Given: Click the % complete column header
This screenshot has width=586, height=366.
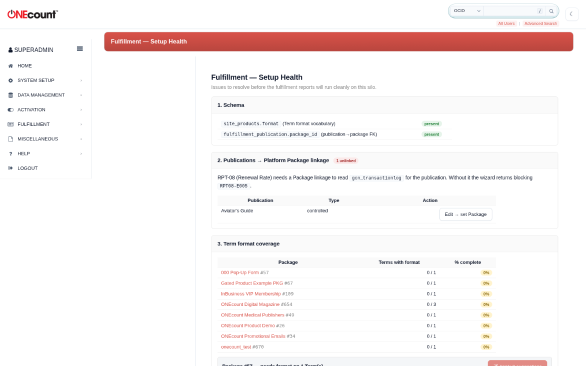Looking at the screenshot, I should (468, 262).
